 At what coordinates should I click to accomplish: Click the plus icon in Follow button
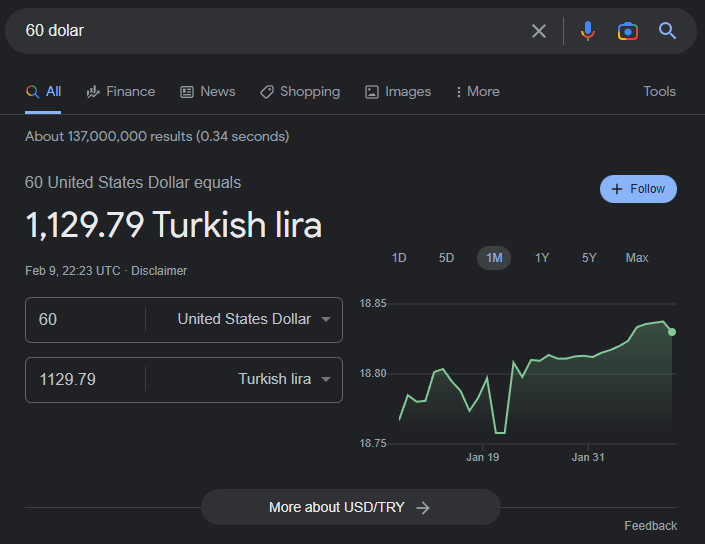[617, 189]
